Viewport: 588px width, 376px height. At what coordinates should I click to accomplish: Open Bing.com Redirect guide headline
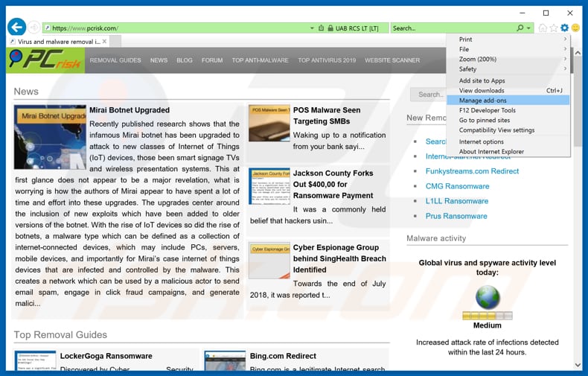click(283, 356)
